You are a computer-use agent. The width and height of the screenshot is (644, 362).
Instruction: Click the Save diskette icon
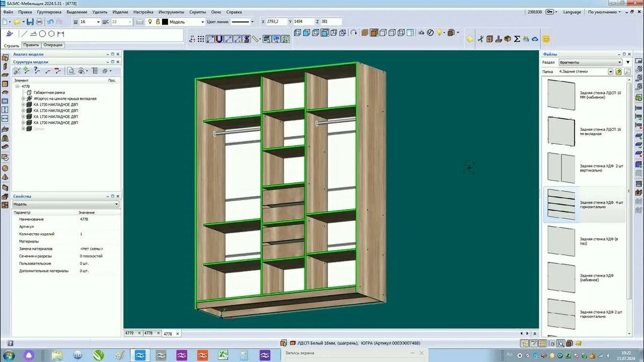click(30, 21)
